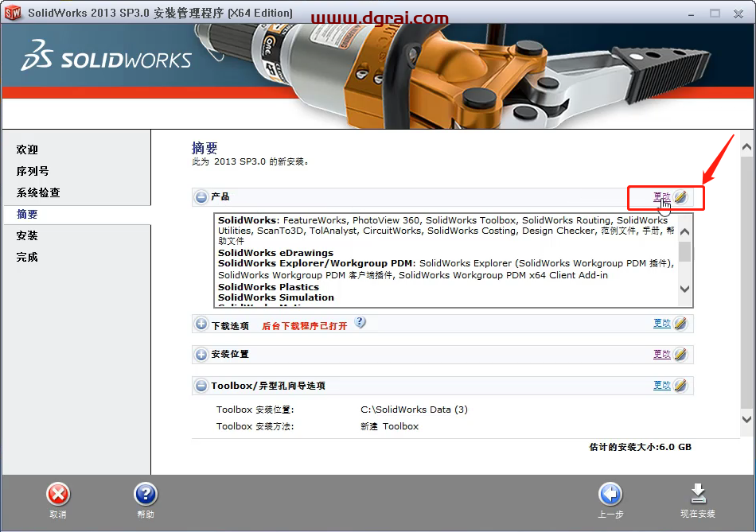Viewport: 756px width, 532px height.
Task: Click 更改 link for 下载选项
Action: 662,324
